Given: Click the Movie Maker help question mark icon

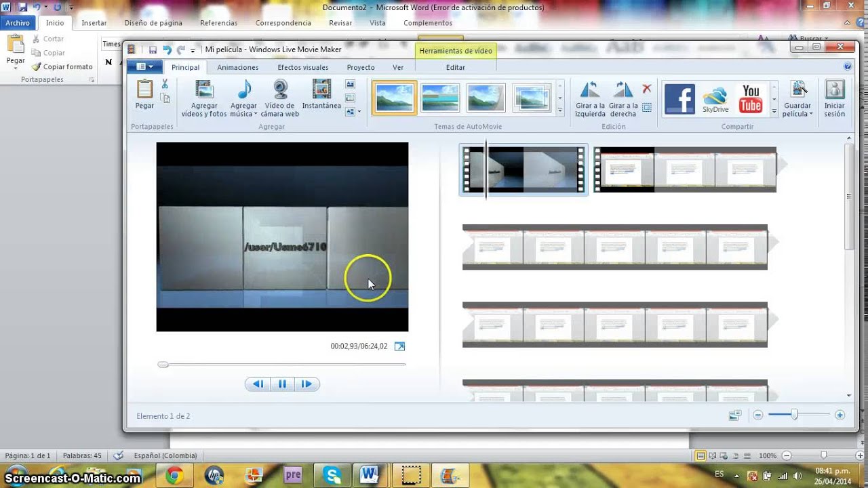Looking at the screenshot, I should pyautogui.click(x=848, y=66).
